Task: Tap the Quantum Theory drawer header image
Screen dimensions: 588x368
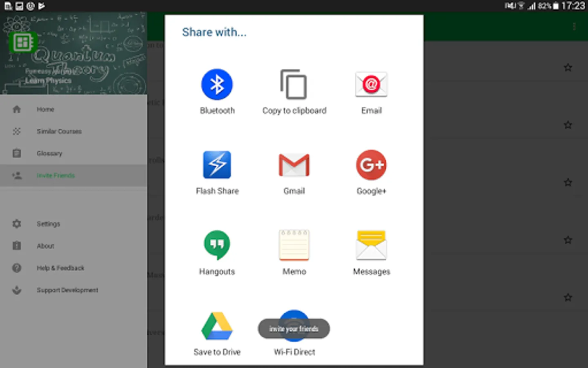Action: (73, 53)
